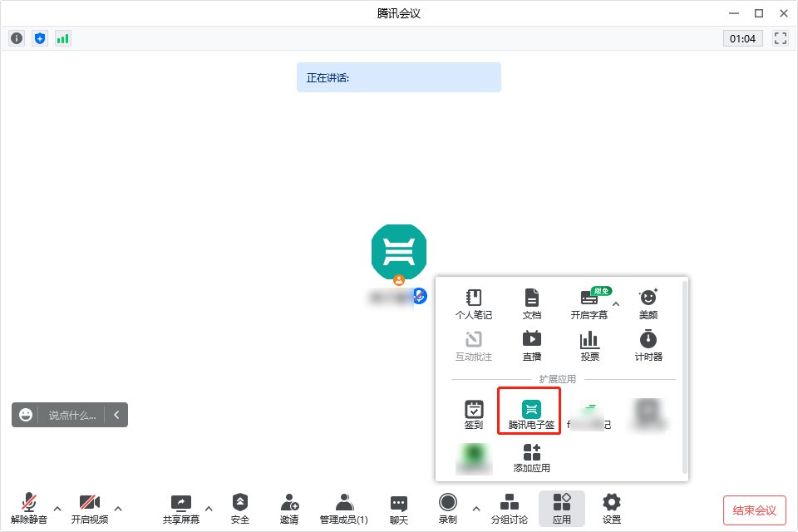Click the meeting timer 01:04
This screenshot has height=532, width=798.
(742, 39)
